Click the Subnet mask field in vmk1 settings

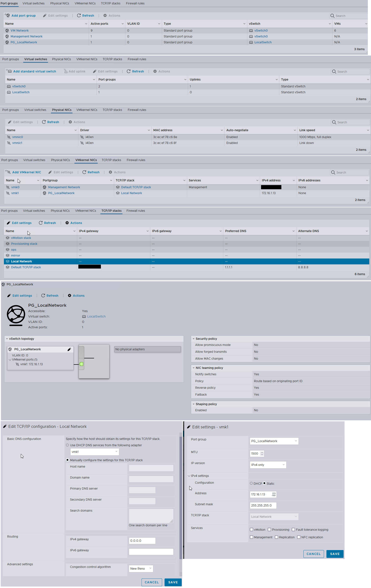point(263,505)
